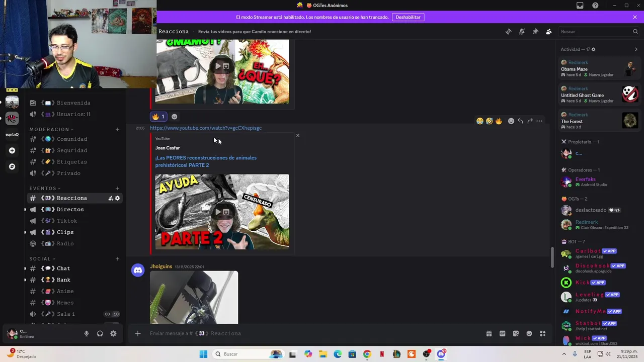Screen dimensions: 644x362
Task: Open the Discord inbox
Action: coord(580,6)
